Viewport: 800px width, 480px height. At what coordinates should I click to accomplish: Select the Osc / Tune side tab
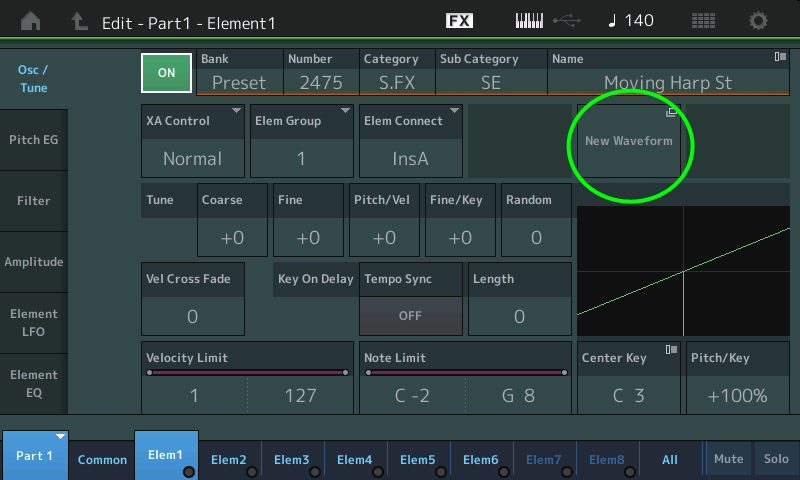33,79
